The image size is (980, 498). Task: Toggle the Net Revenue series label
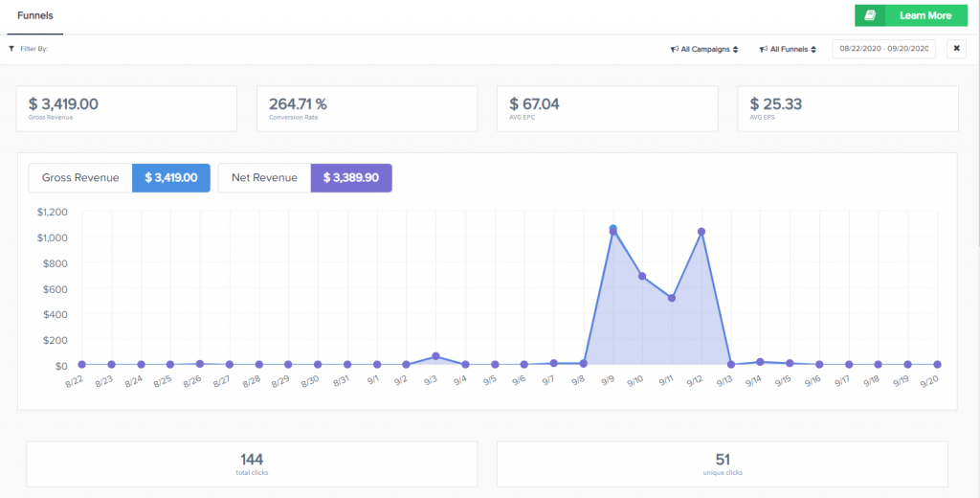point(264,178)
